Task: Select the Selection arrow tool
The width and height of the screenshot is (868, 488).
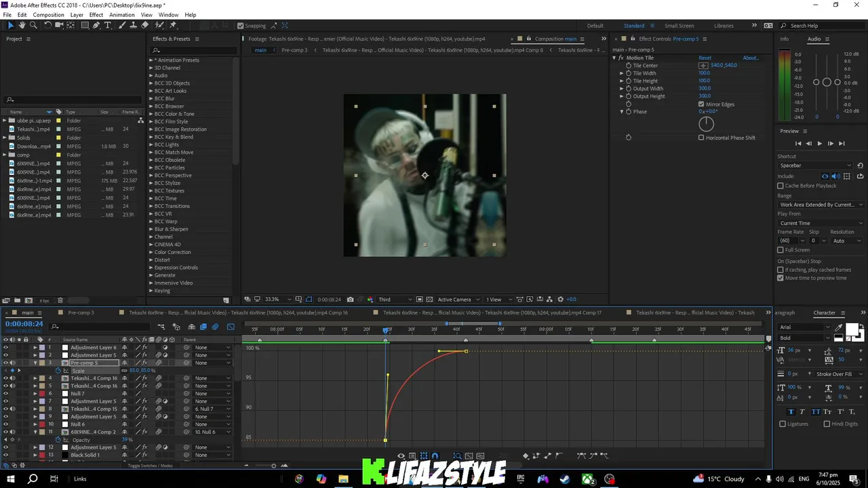Action: (x=10, y=25)
